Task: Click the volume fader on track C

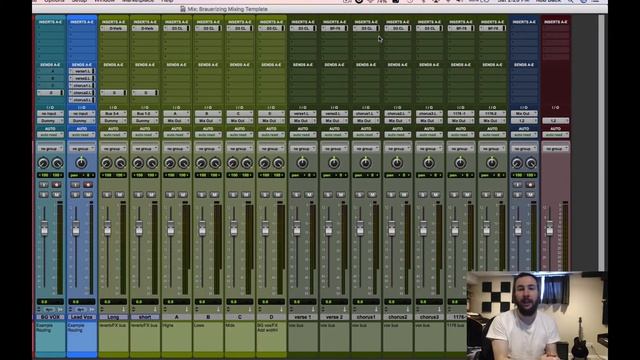Action: [233, 228]
